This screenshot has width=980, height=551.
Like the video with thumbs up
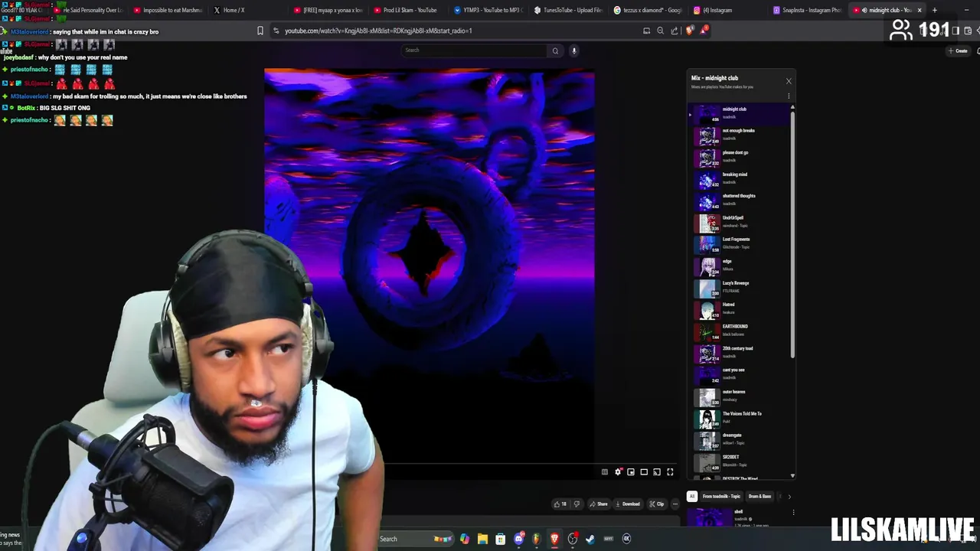coord(560,504)
